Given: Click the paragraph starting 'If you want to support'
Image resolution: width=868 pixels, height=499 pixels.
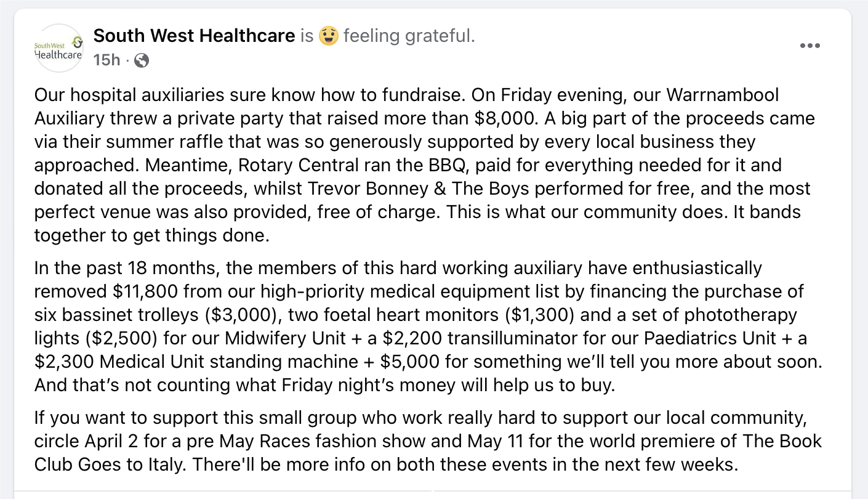Looking at the screenshot, I should tap(428, 440).
